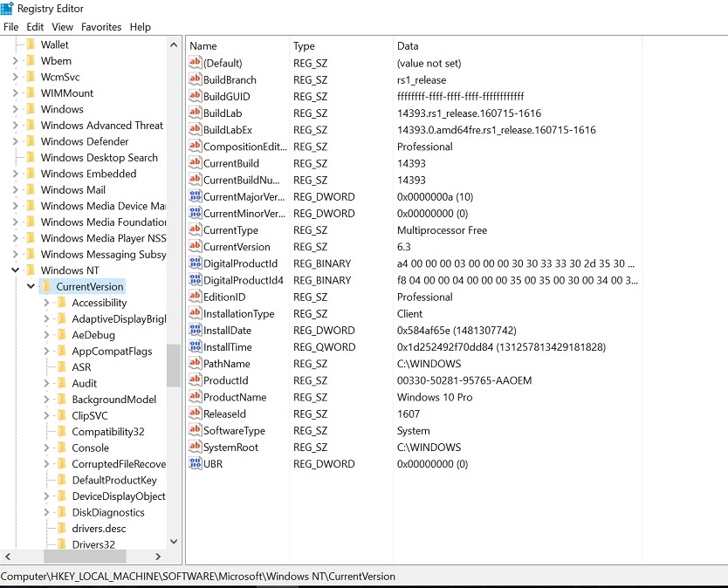Click the binary icon beside CurrentMinorVer...
The height and width of the screenshot is (588, 728).
point(195,213)
